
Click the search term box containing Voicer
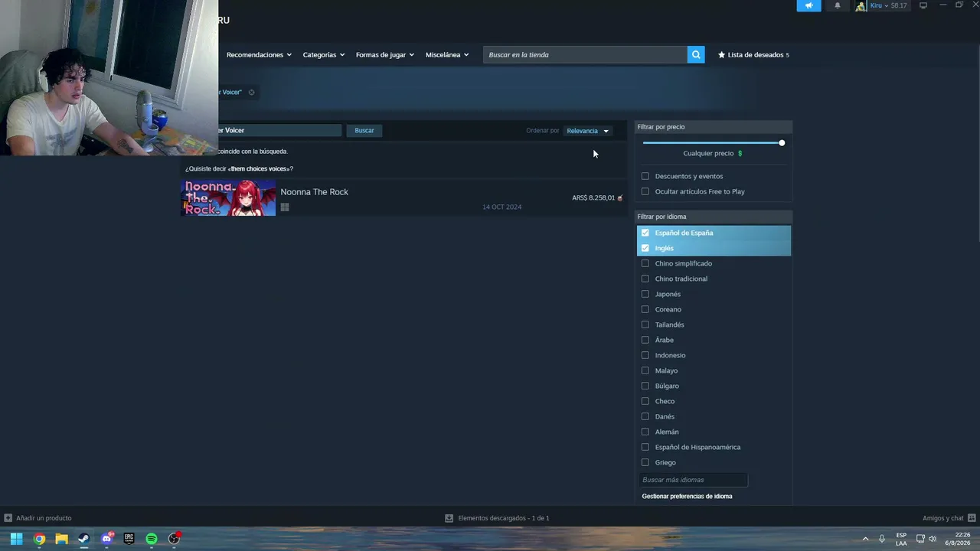(279, 130)
